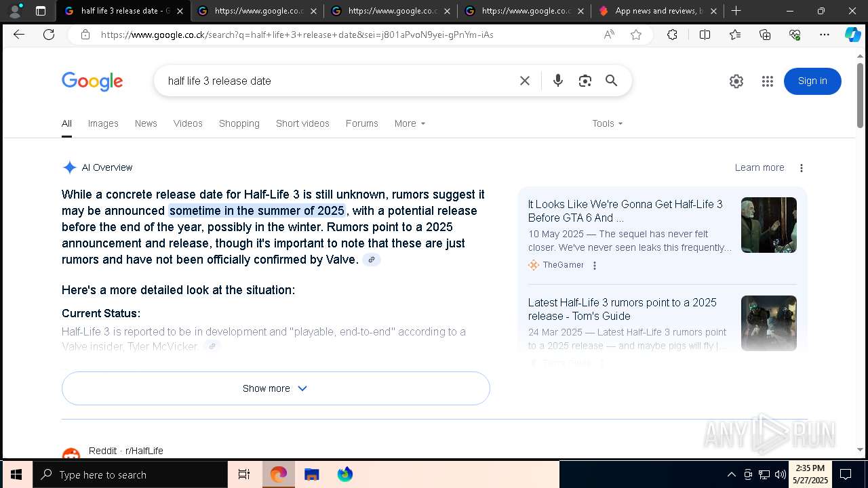Open TheGamer Half-Life 3 before GTA 6 article
This screenshot has height=488, width=868.
point(625,211)
